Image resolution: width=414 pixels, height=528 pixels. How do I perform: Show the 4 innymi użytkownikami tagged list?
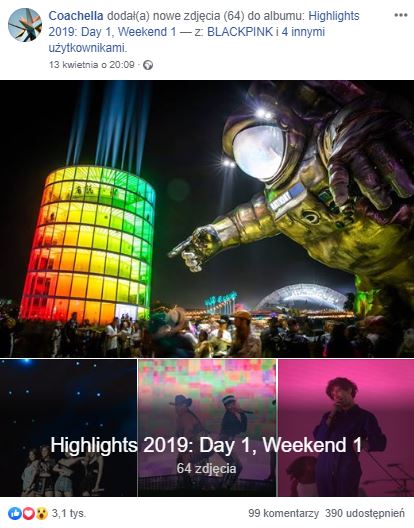pyautogui.click(x=187, y=40)
